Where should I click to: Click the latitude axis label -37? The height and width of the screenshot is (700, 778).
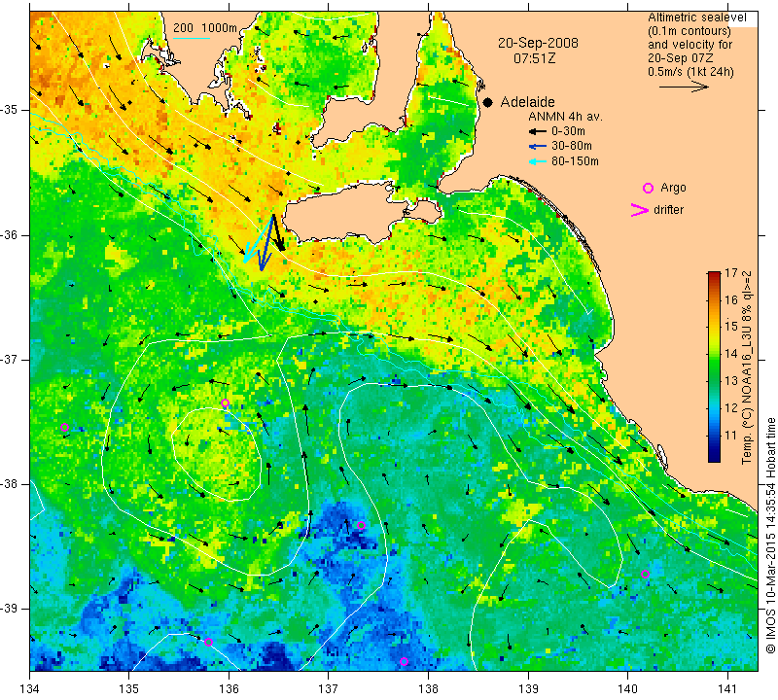pos(11,359)
